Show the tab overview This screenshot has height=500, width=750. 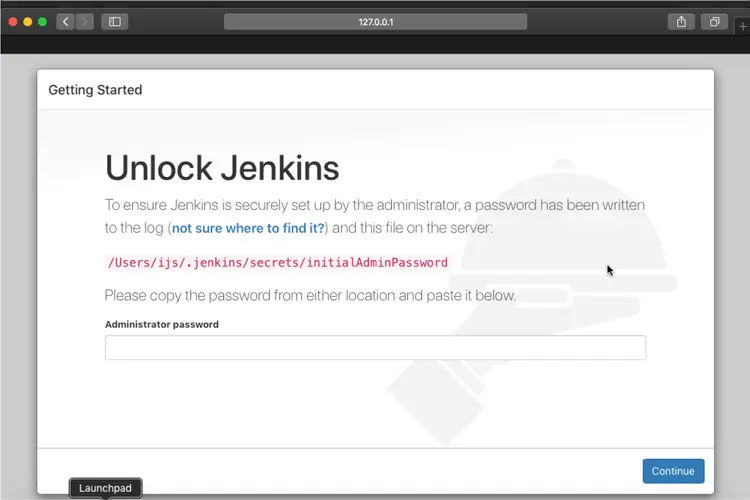point(714,22)
